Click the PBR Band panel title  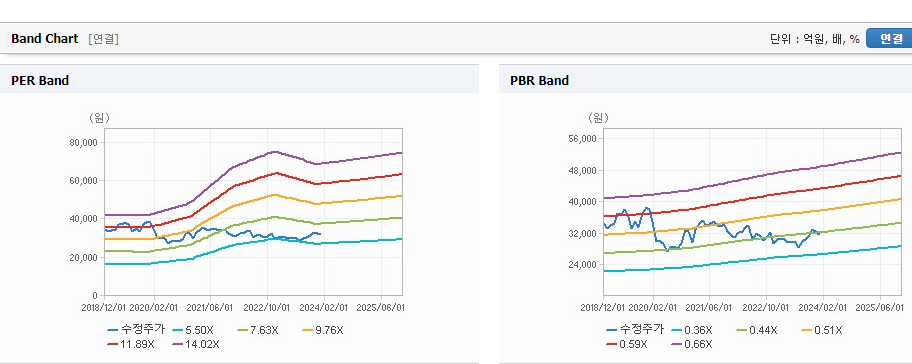click(539, 81)
